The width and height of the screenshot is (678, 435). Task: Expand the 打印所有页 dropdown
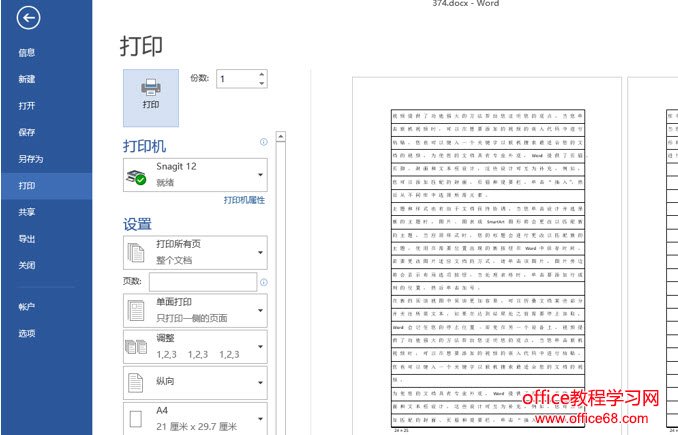point(195,252)
